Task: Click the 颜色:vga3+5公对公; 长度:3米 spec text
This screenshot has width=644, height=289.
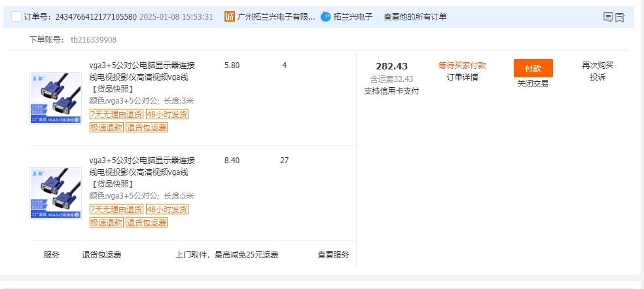Action: tap(142, 101)
